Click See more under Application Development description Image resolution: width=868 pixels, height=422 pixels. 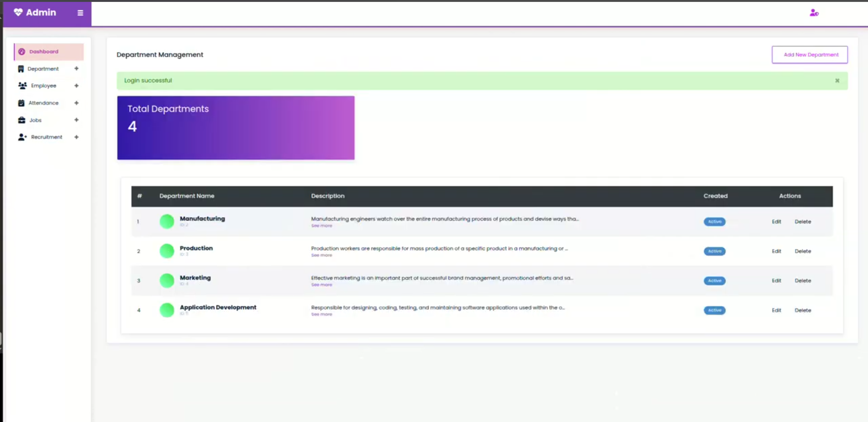321,314
